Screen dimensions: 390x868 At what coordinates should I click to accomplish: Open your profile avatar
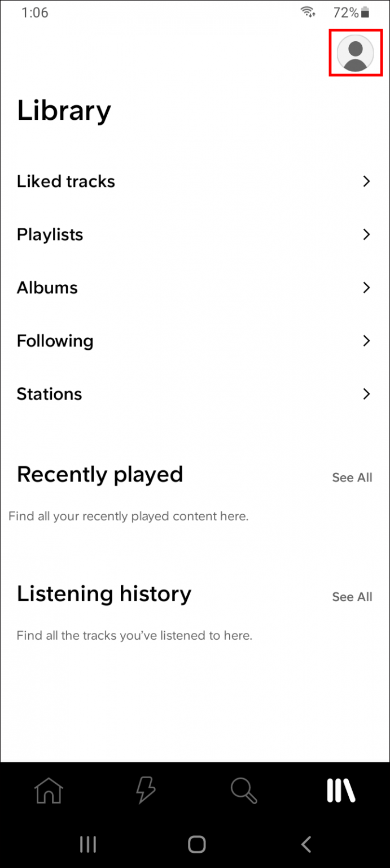(x=355, y=51)
